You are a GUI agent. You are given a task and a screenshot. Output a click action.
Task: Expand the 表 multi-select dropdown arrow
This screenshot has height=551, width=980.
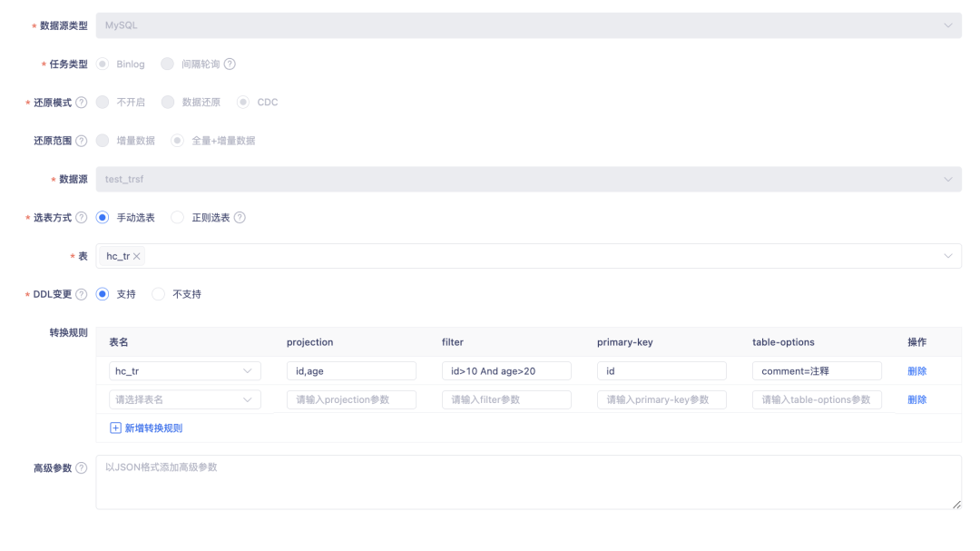tap(948, 256)
